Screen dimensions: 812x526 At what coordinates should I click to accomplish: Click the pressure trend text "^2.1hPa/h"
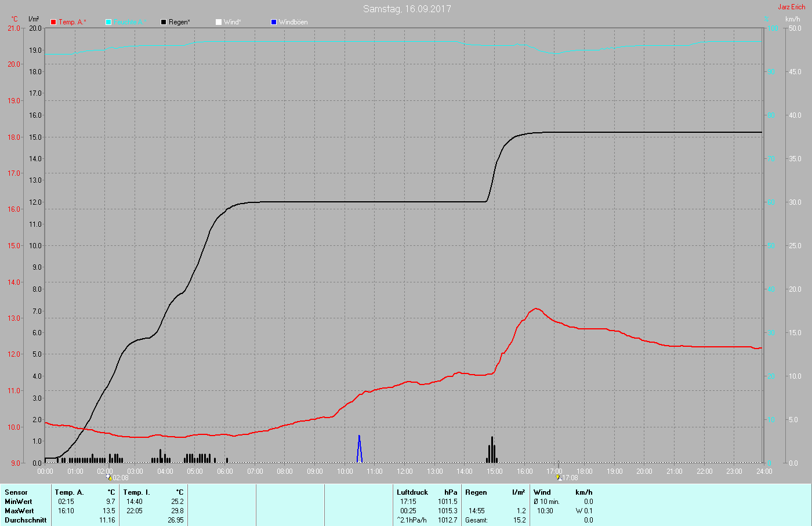pos(412,520)
